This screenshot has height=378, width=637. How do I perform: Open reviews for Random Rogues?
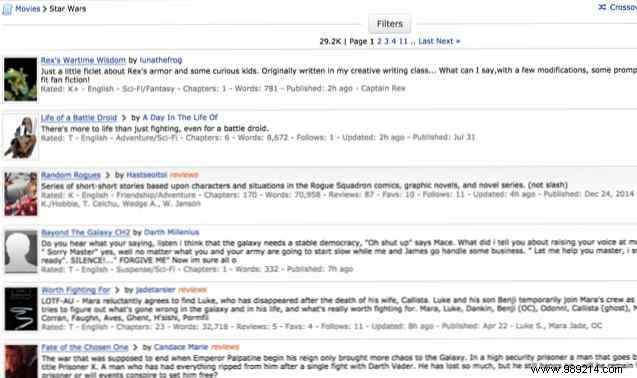(x=184, y=175)
